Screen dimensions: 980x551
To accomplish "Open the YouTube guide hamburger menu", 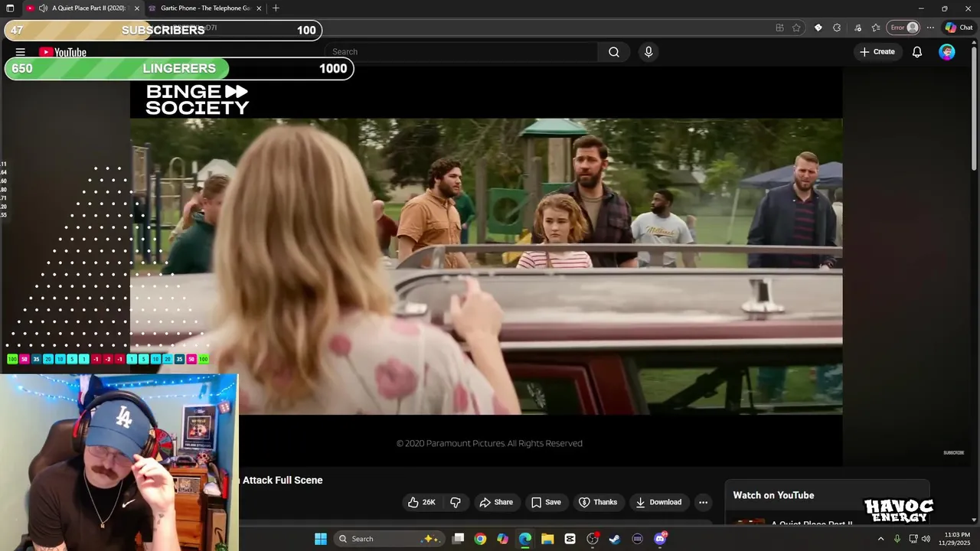I will [x=21, y=52].
